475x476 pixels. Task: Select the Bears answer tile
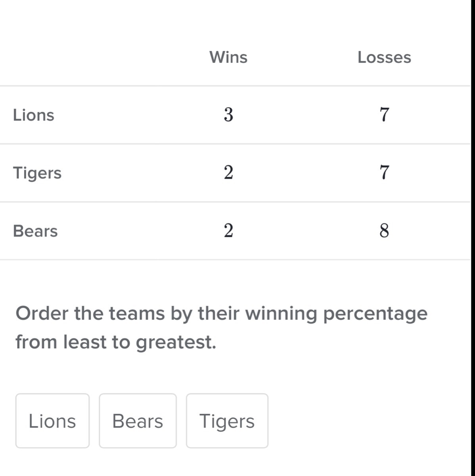click(138, 421)
